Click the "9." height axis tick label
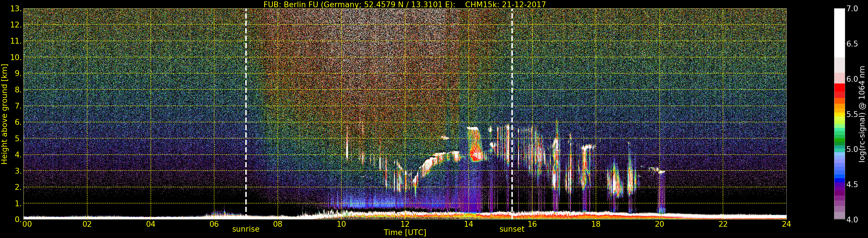This screenshot has width=868, height=238. pos(18,73)
